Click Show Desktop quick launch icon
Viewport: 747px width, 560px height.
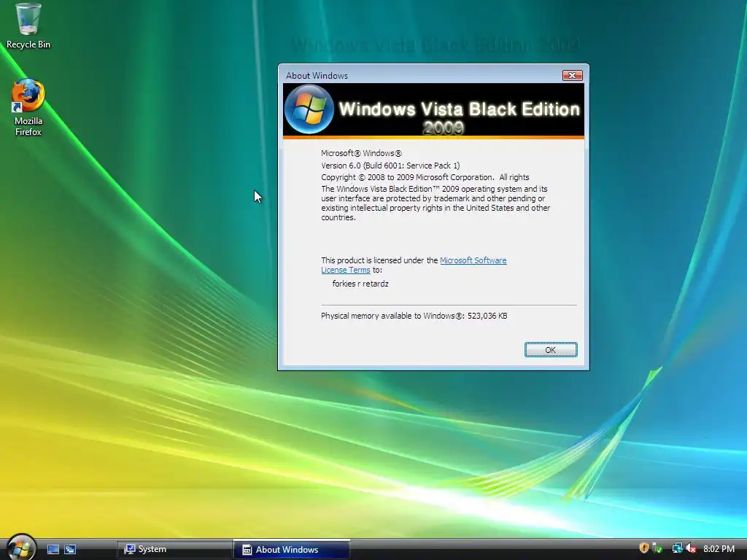pyautogui.click(x=53, y=550)
